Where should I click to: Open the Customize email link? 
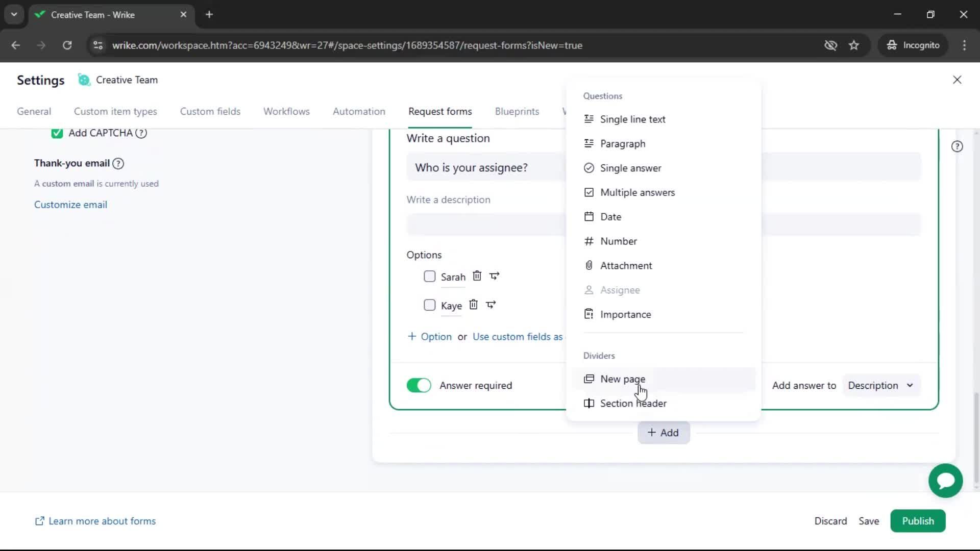click(70, 205)
